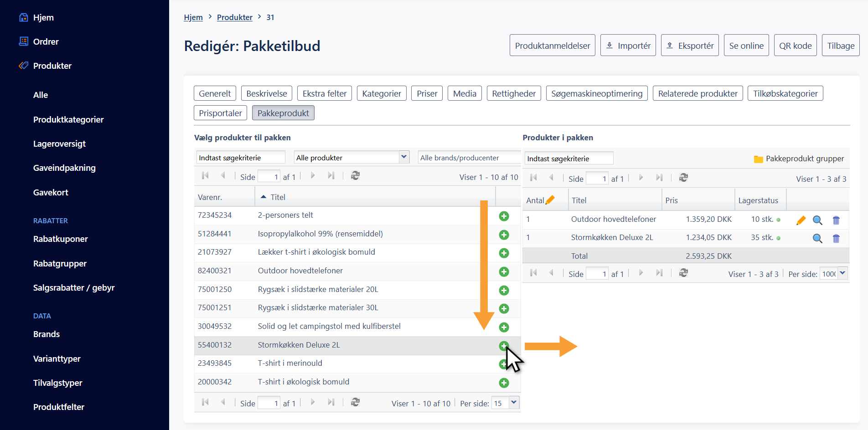Remove Stormkøkken Deluxe 2L using trash icon

836,239
